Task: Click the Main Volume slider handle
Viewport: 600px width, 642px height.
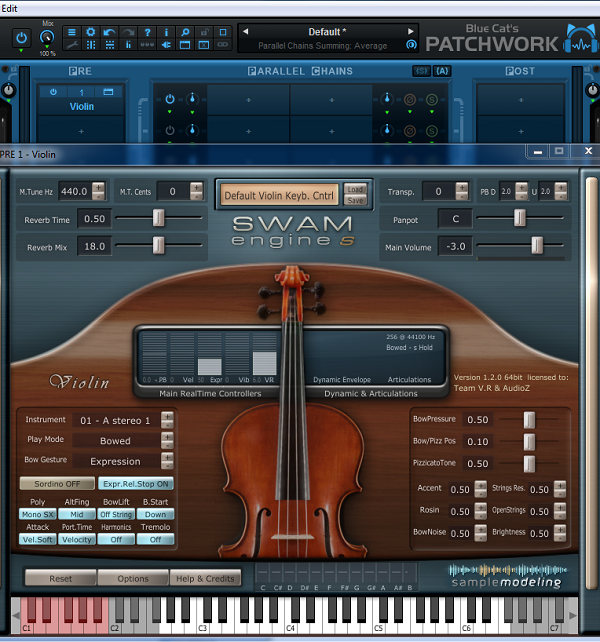Action: click(x=537, y=245)
